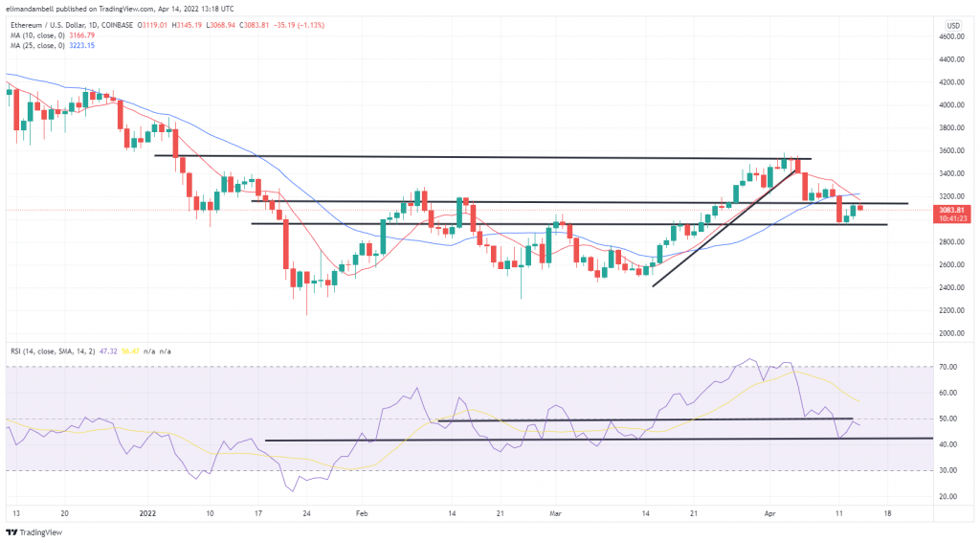Click the RSI 40.00 axis label
This screenshot has height=543, width=980.
click(948, 444)
